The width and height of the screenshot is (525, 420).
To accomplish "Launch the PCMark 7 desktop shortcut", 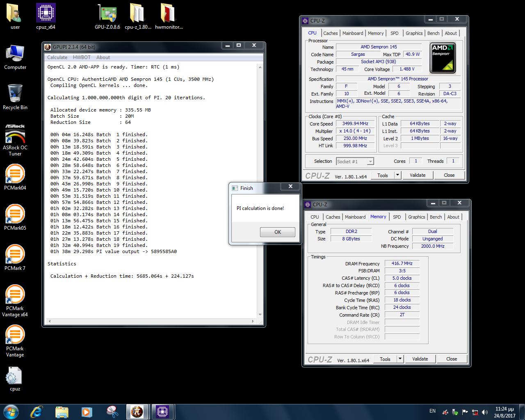I will (x=15, y=258).
